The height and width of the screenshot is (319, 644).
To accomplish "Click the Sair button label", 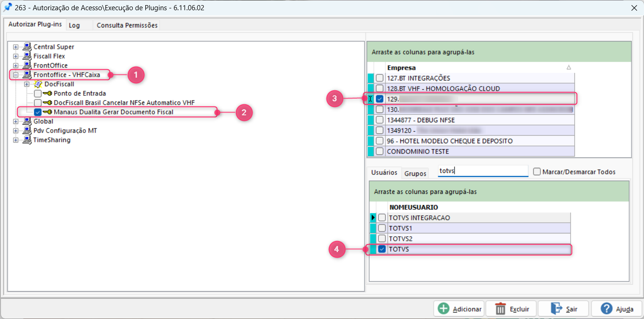I will point(572,309).
